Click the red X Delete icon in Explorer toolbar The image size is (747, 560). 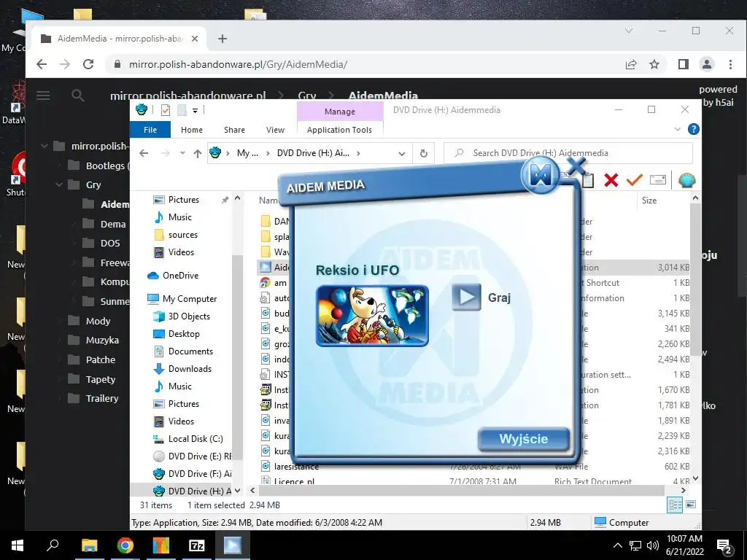[x=611, y=180]
